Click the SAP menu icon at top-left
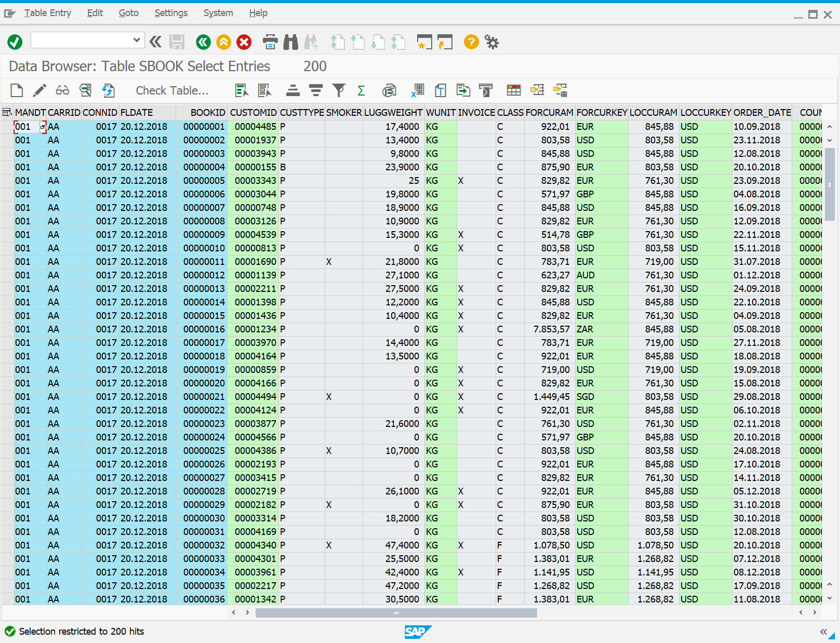Viewport: 840px width, 643px height. pyautogui.click(x=9, y=14)
